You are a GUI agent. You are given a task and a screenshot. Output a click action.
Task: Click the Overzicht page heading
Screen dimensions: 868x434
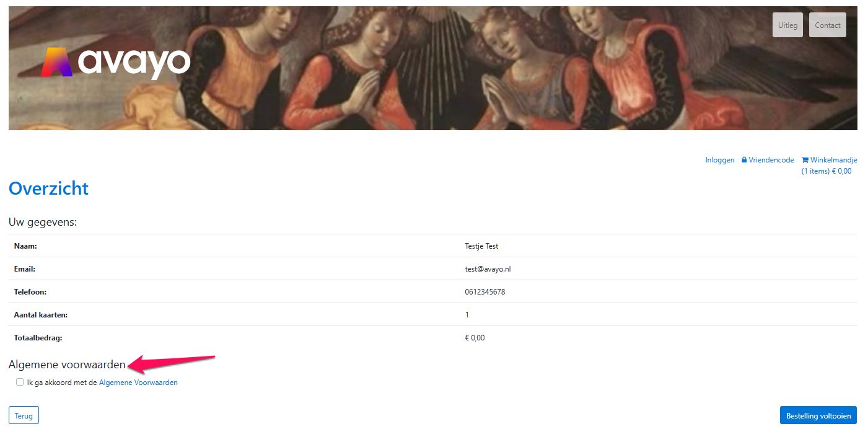coord(49,188)
